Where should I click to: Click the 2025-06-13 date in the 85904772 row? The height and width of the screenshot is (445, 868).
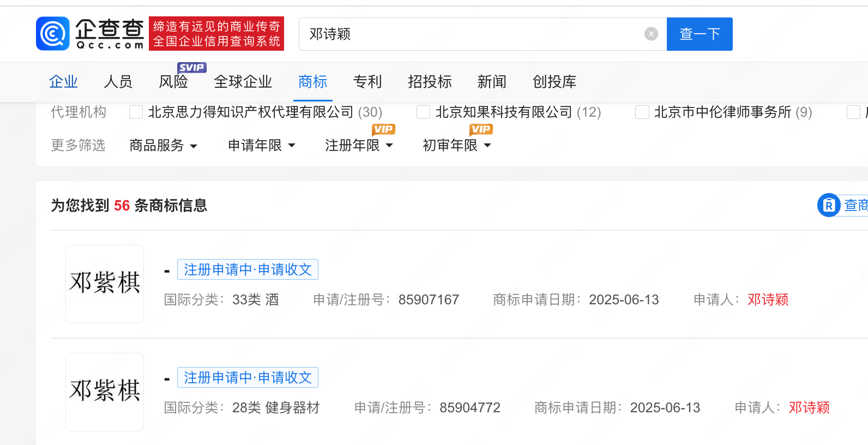click(665, 407)
